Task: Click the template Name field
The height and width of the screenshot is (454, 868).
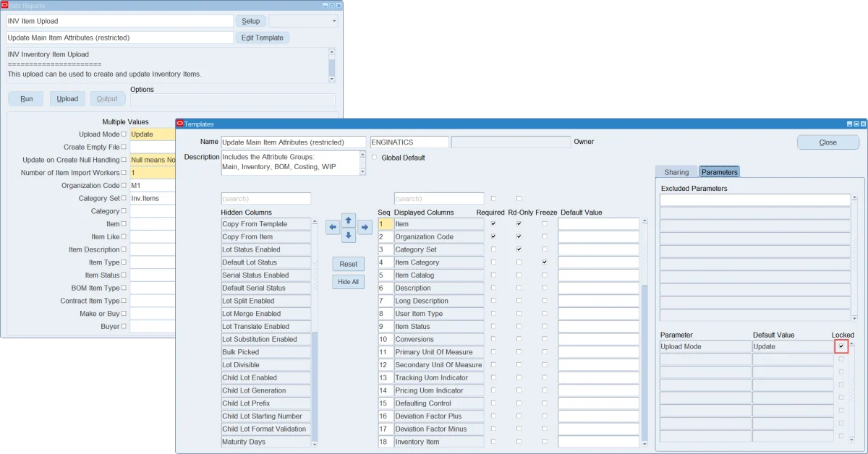Action: pyautogui.click(x=294, y=142)
